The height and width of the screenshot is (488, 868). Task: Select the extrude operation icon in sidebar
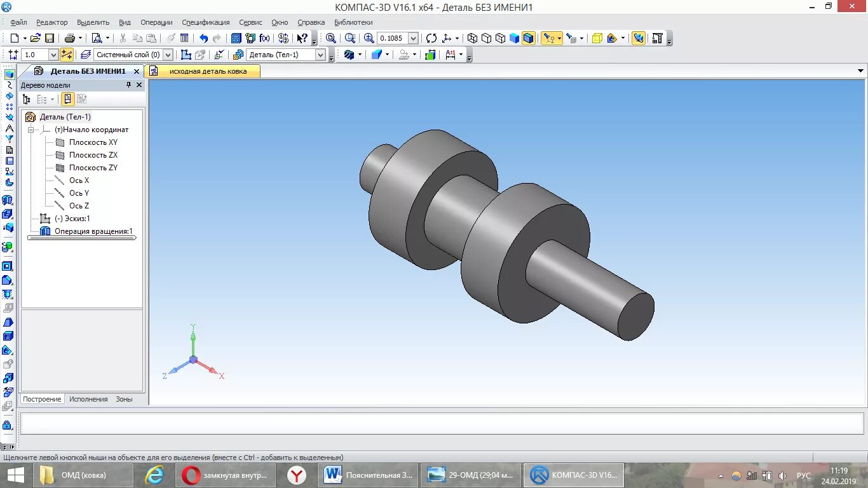tap(8, 201)
